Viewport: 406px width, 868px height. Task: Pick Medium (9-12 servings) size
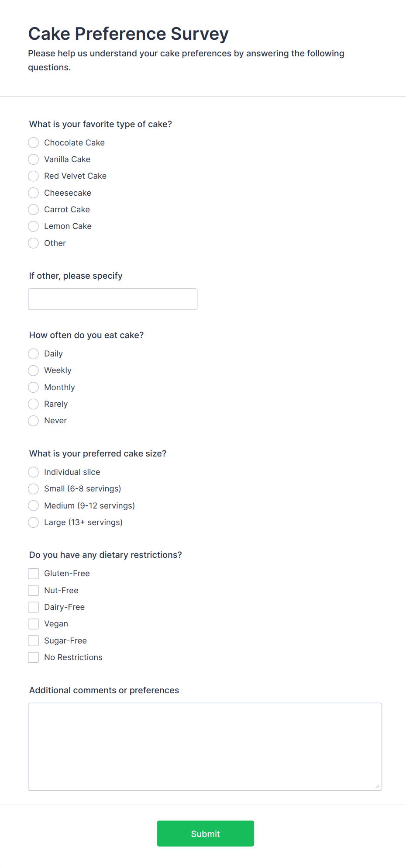(x=34, y=506)
